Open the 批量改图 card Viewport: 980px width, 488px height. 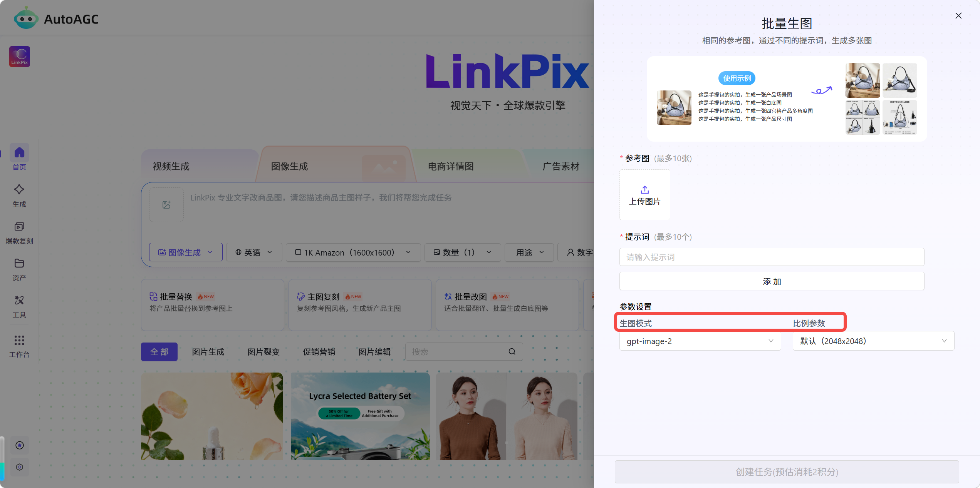coord(507,304)
